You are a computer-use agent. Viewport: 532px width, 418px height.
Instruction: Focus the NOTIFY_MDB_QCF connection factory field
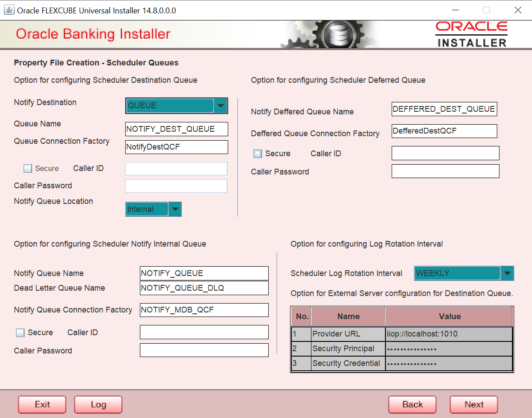pos(204,310)
